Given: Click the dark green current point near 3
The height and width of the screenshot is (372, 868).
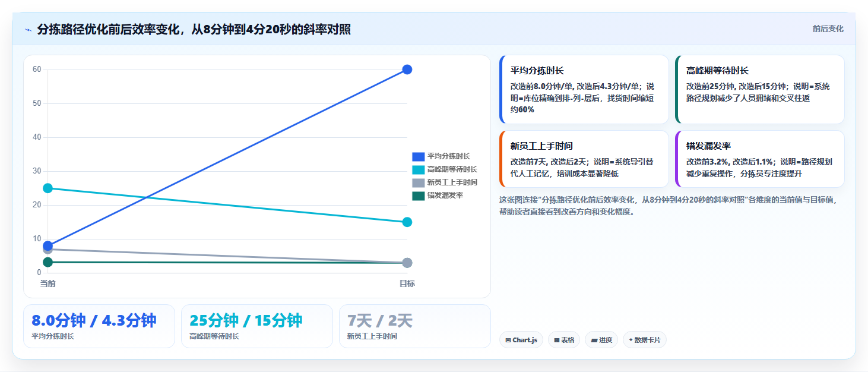Looking at the screenshot, I should coord(48,262).
